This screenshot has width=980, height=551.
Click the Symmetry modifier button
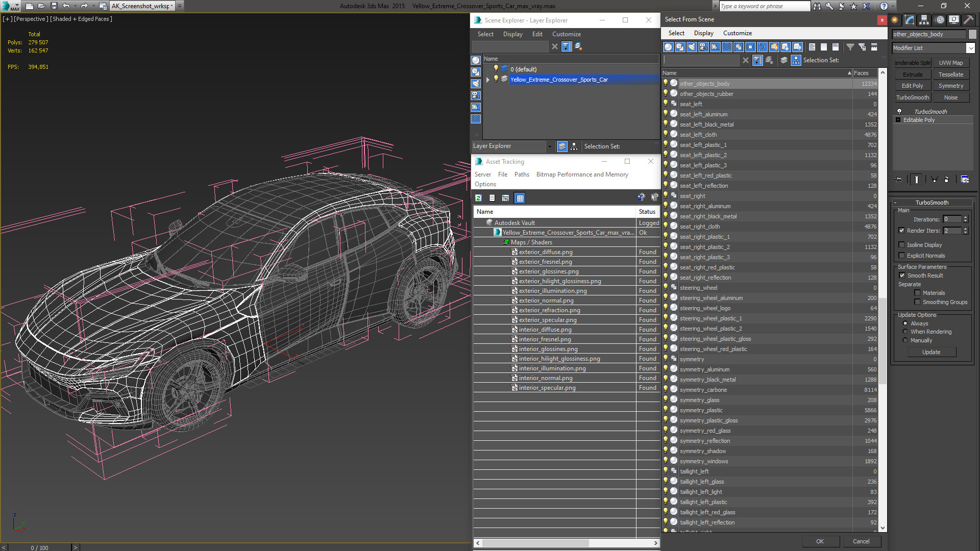pyautogui.click(x=950, y=86)
